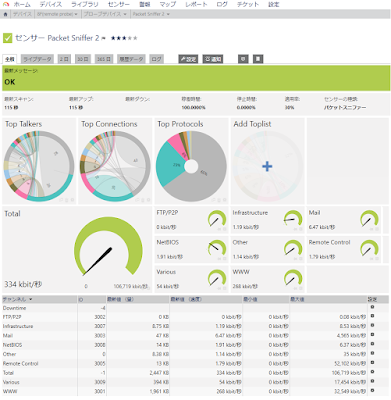This screenshot has width=391, height=400.
Task: Click the blue plus Add Toplist icon
Action: tap(267, 166)
